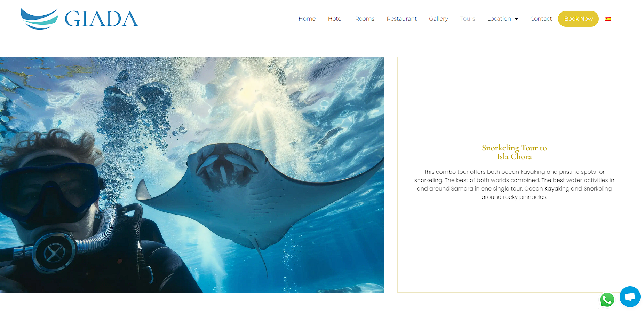Screen dimensions: 644x311
Task: Open the Location menu item
Action: coord(499,19)
